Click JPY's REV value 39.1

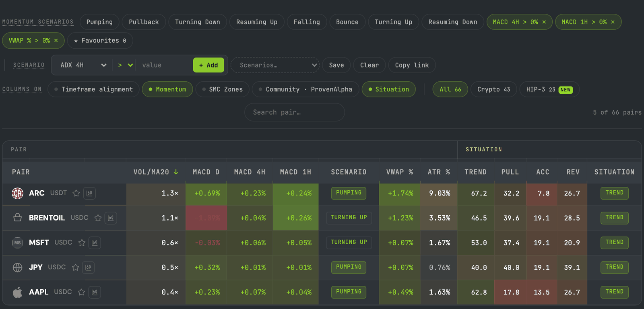click(x=572, y=268)
